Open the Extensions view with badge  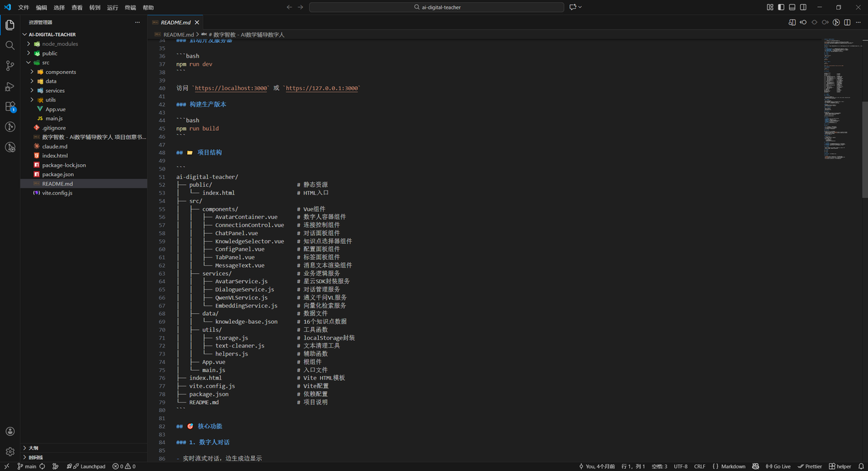[x=9, y=106]
